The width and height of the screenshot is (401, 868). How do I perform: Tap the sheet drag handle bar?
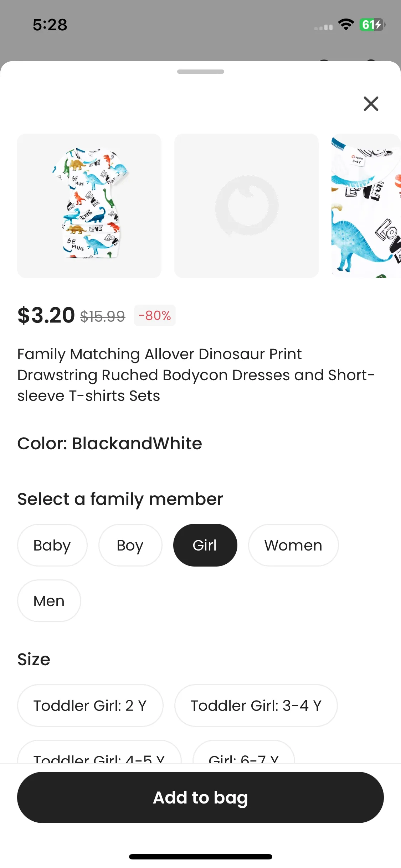pos(200,72)
